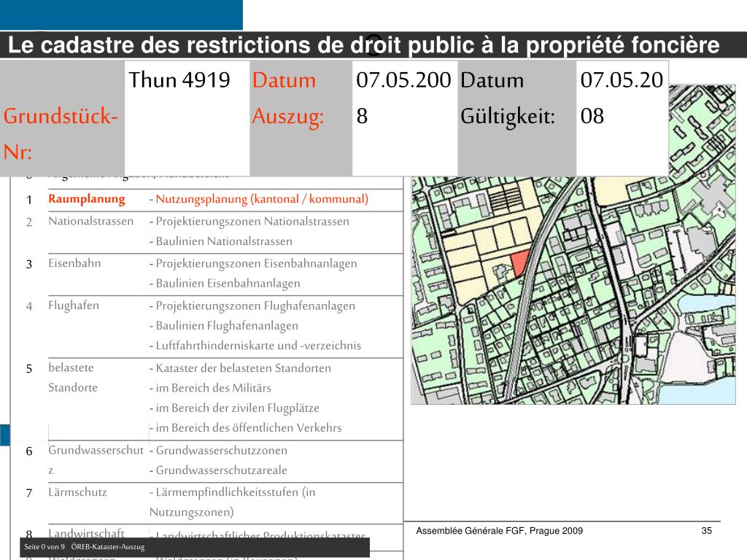Click 'Assemblée Générale FGF, Prague 2009' footer
747x560 pixels.
499,531
